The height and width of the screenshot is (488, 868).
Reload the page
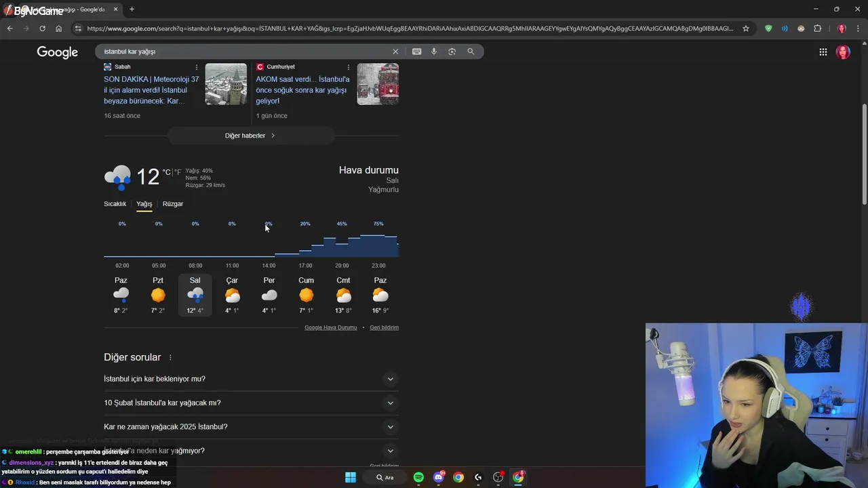[42, 28]
